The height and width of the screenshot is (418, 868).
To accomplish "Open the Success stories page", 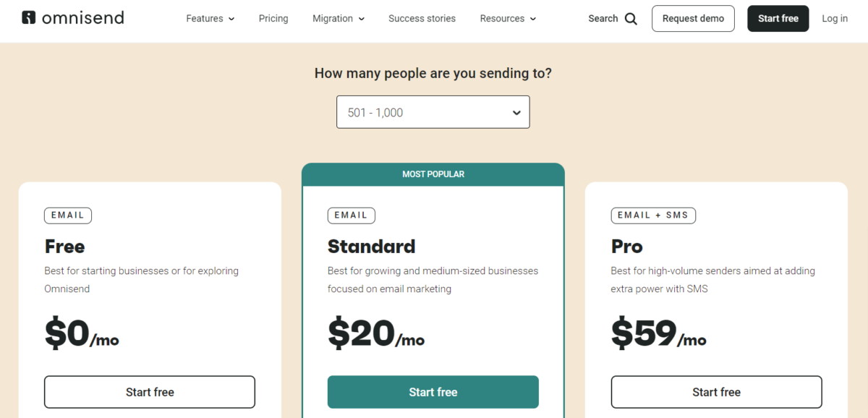I will [422, 18].
